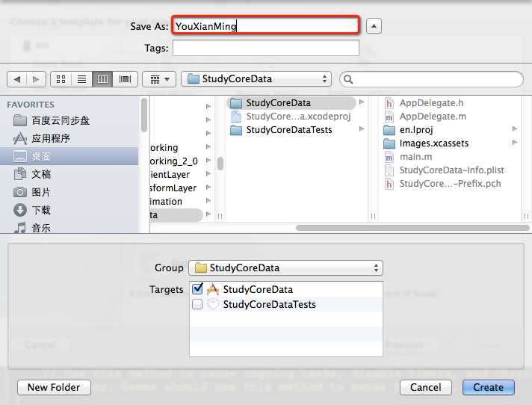
Task: Click the Favorites sidebar vertical scrollbar
Action: coord(144,115)
